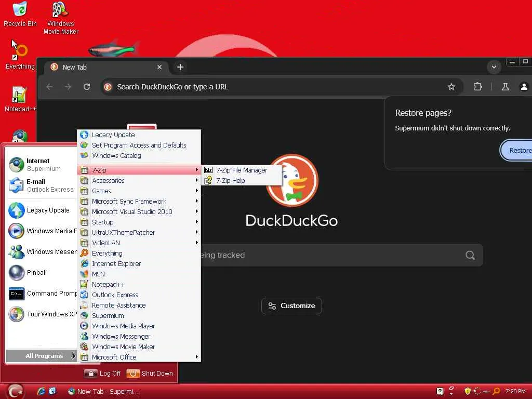Launch Supermium from programs list
Viewport: 532px width, 399px height.
point(139,315)
